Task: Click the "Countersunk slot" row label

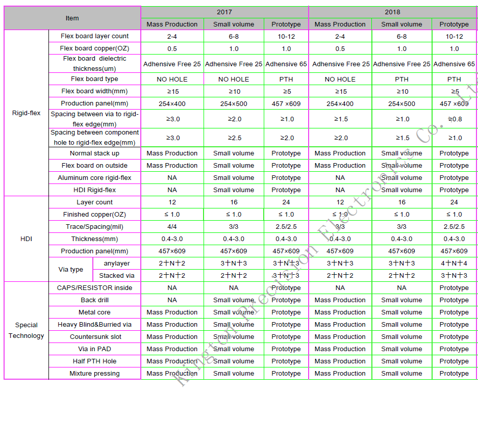Action: [x=94, y=336]
